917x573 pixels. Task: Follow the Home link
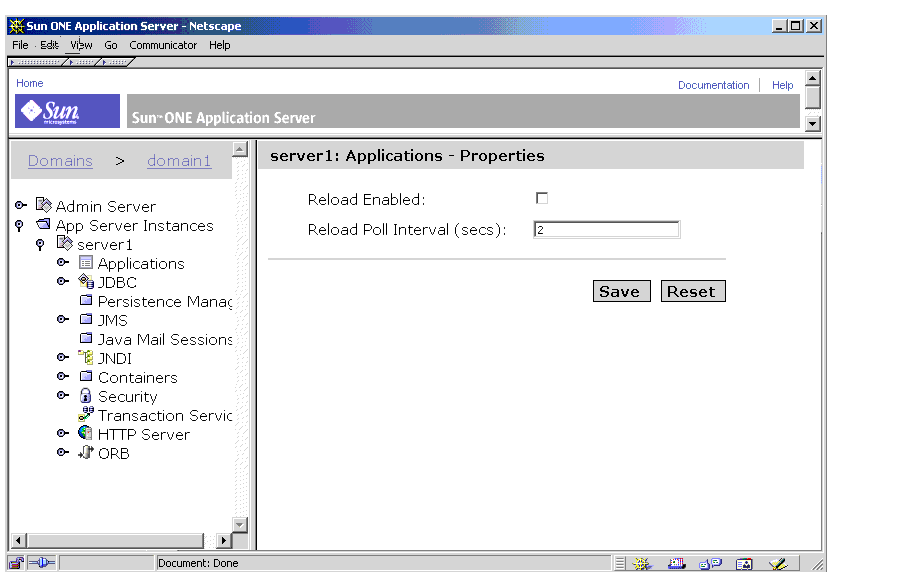click(x=29, y=83)
